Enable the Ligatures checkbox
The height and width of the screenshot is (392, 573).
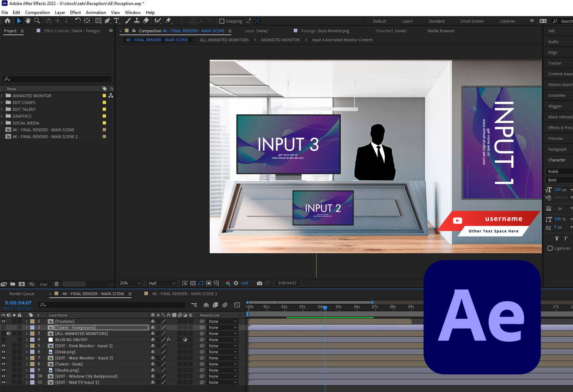(x=550, y=248)
